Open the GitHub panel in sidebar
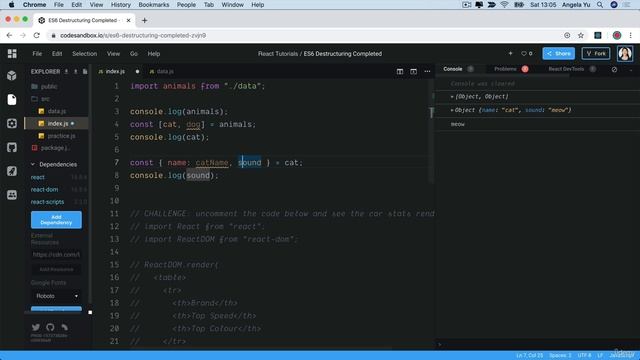Viewport: 640px width, 360px height. click(x=12, y=147)
